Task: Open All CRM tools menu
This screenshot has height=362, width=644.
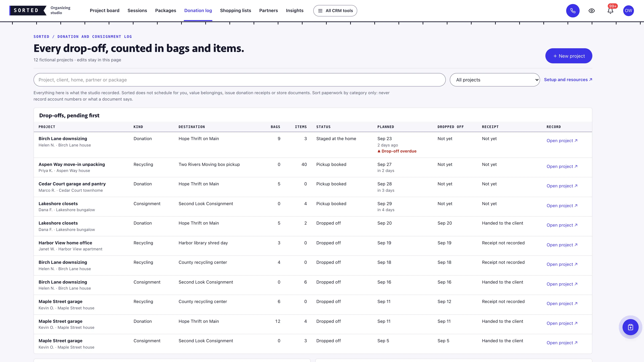Action: [335, 11]
